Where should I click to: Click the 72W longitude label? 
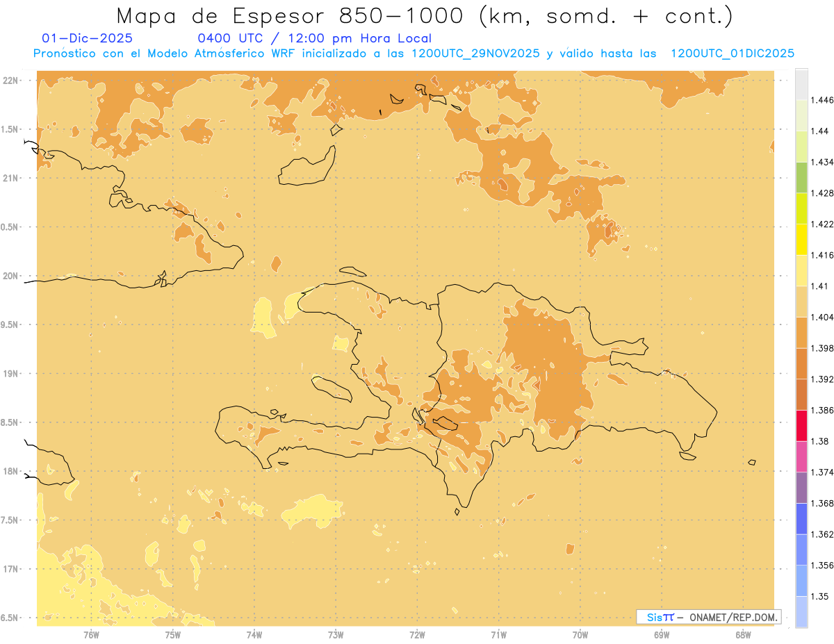[418, 635]
